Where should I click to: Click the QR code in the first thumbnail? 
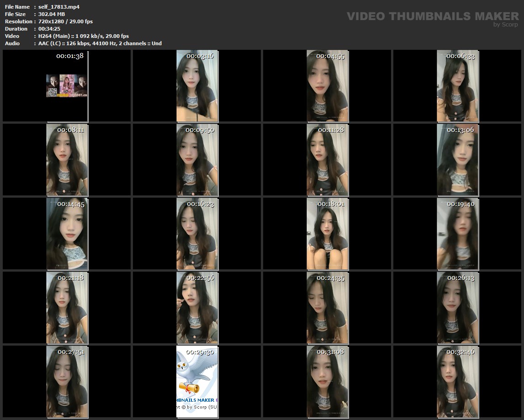[x=52, y=92]
